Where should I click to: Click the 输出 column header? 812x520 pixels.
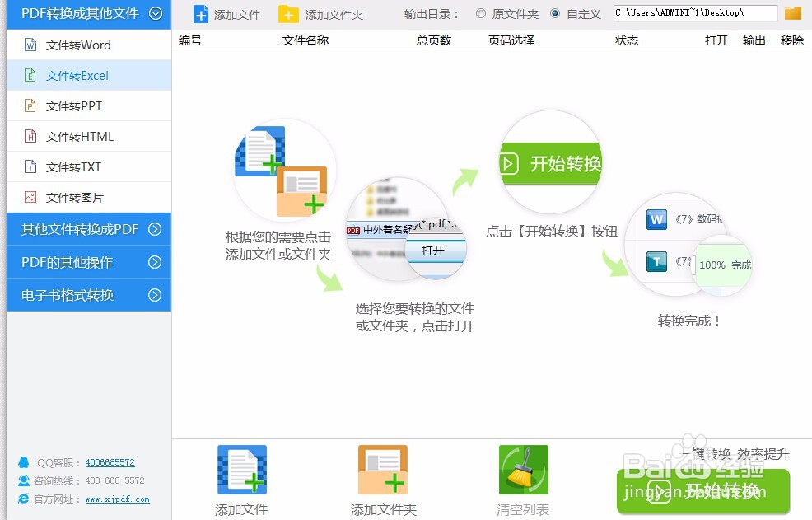pyautogui.click(x=754, y=40)
